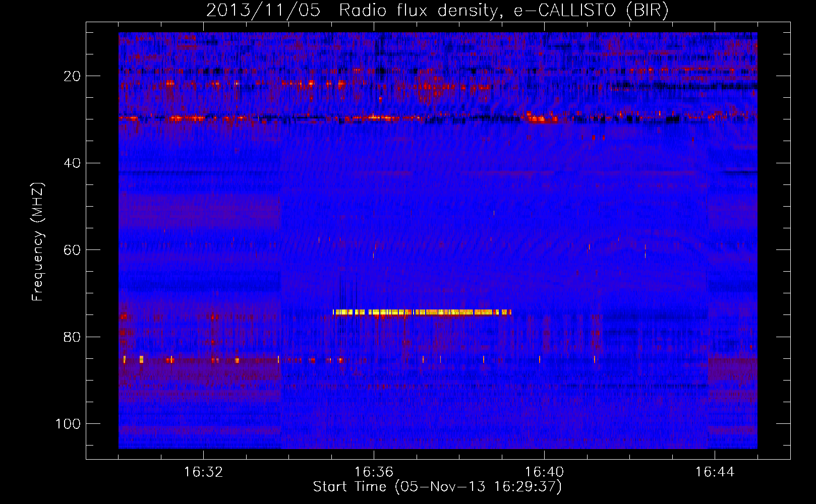Screen dimensions: 816x504
Task: Click the plot title mentioning e-CALLISTO (BIR)
Action: pos(437,10)
